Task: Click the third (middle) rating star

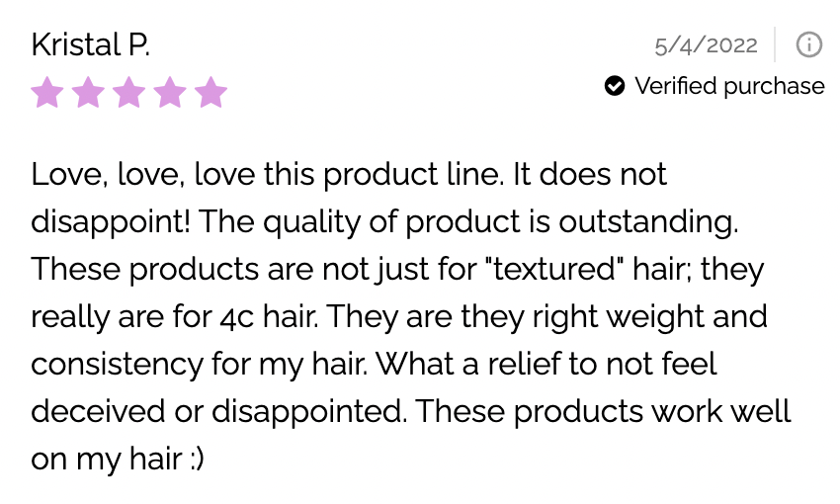Action: pyautogui.click(x=128, y=94)
